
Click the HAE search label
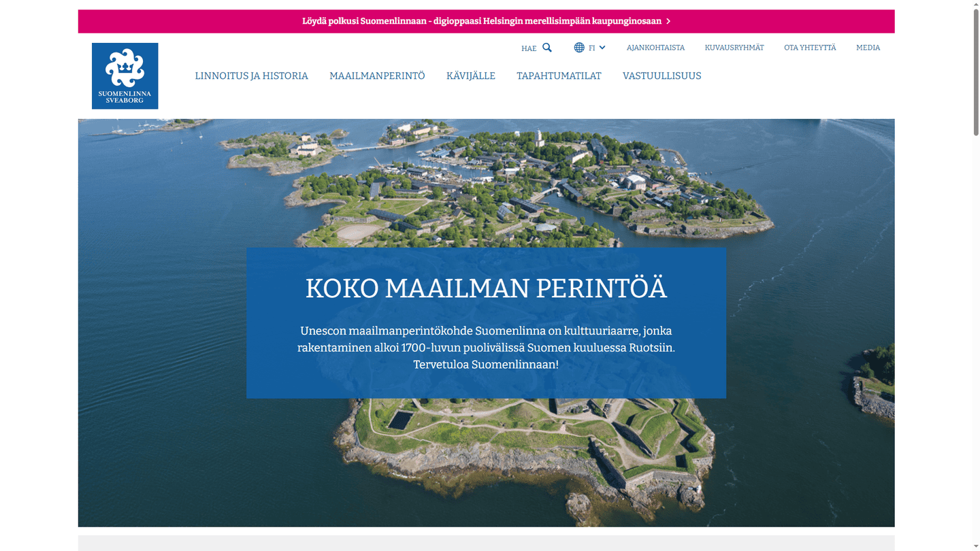[529, 48]
